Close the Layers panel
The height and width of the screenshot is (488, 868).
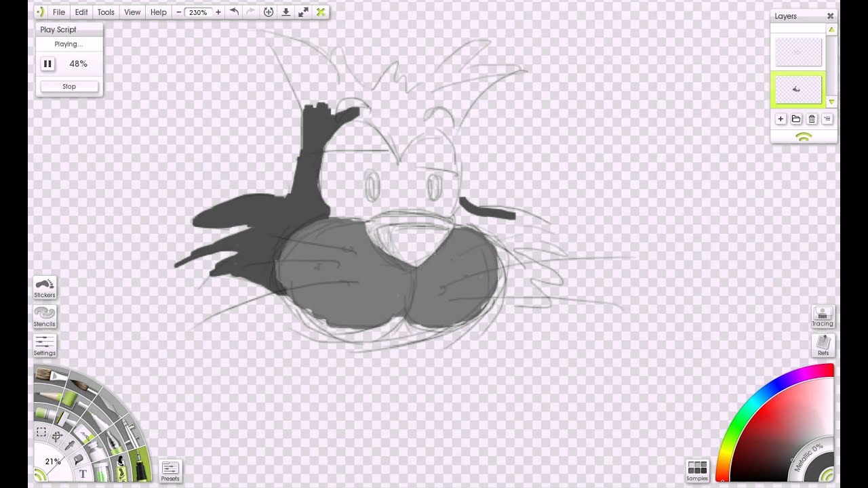(x=830, y=16)
